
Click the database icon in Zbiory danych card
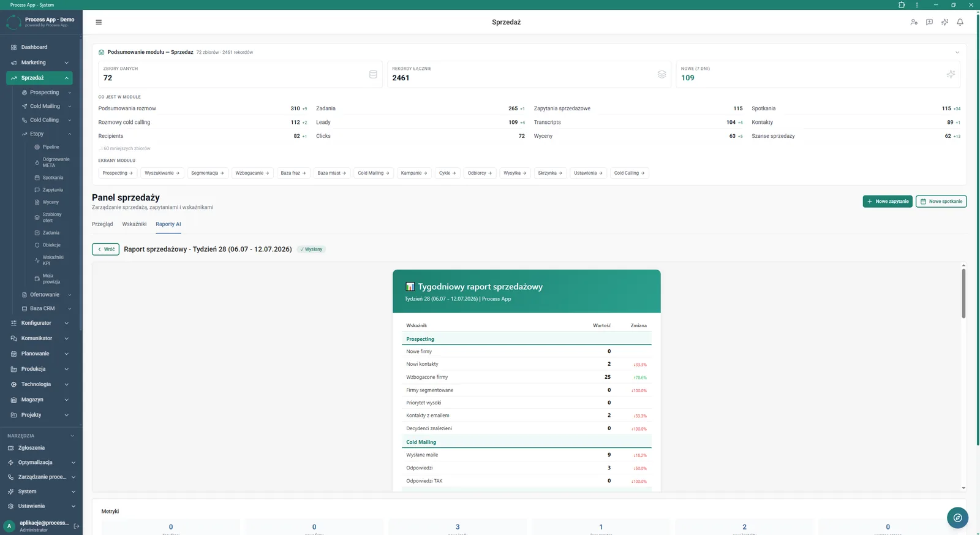(373, 74)
